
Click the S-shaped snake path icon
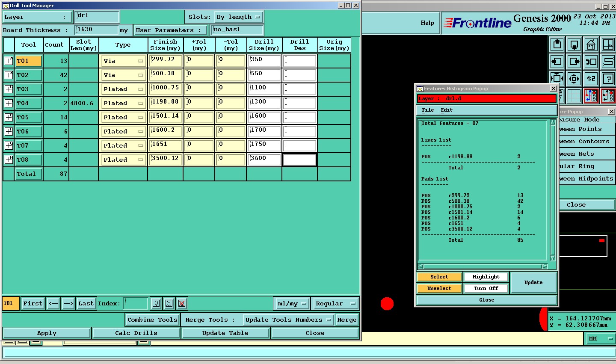(x=608, y=62)
